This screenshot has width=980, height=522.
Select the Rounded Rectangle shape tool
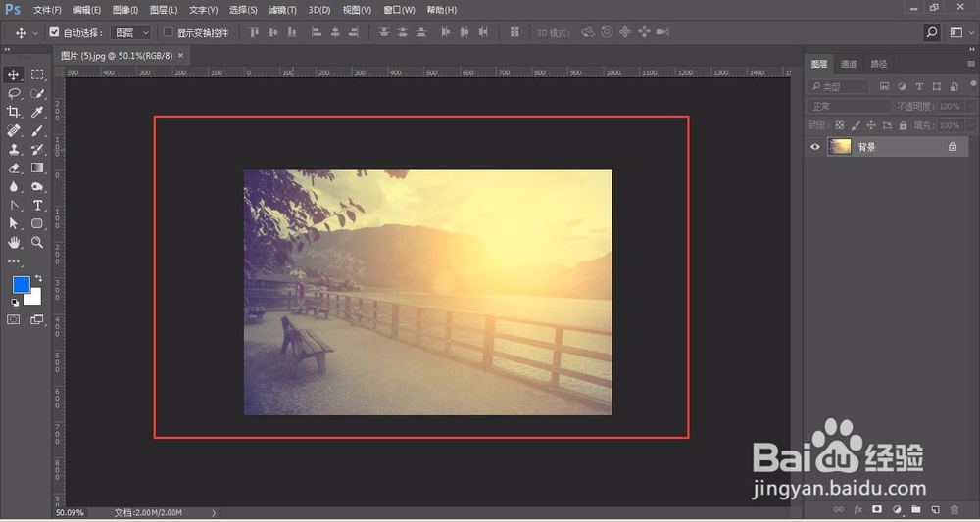tap(37, 223)
